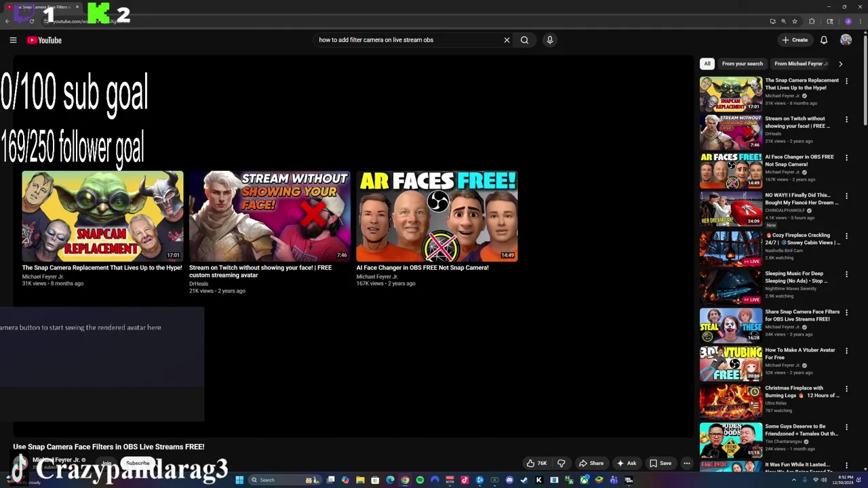Image resolution: width=868 pixels, height=488 pixels.
Task: Click channel name DrHeals under end-screen video
Action: (x=199, y=283)
